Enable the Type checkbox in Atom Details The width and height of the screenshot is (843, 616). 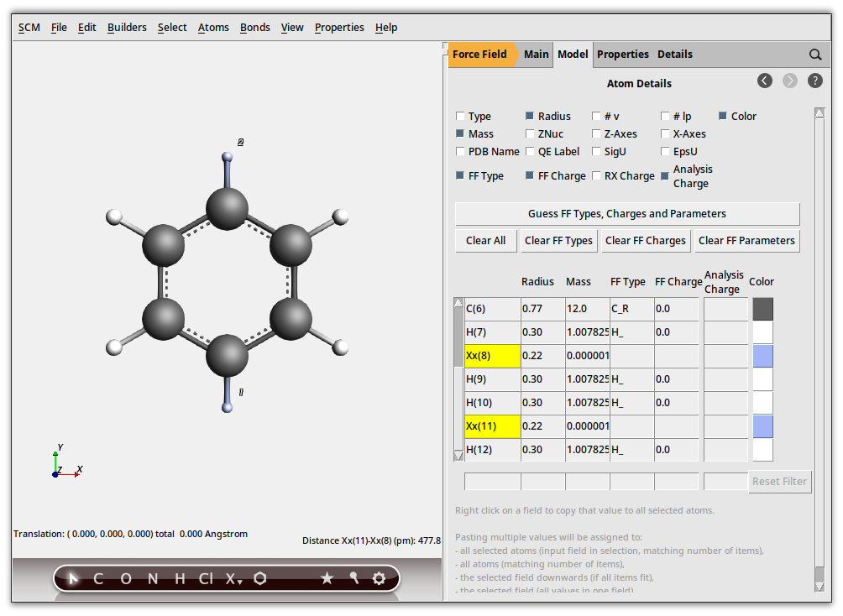[x=458, y=116]
